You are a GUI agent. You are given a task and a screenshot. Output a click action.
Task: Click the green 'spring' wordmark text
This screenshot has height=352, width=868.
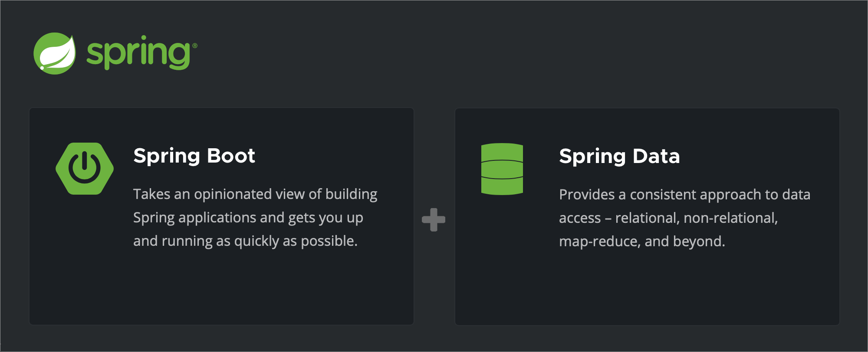click(x=138, y=54)
